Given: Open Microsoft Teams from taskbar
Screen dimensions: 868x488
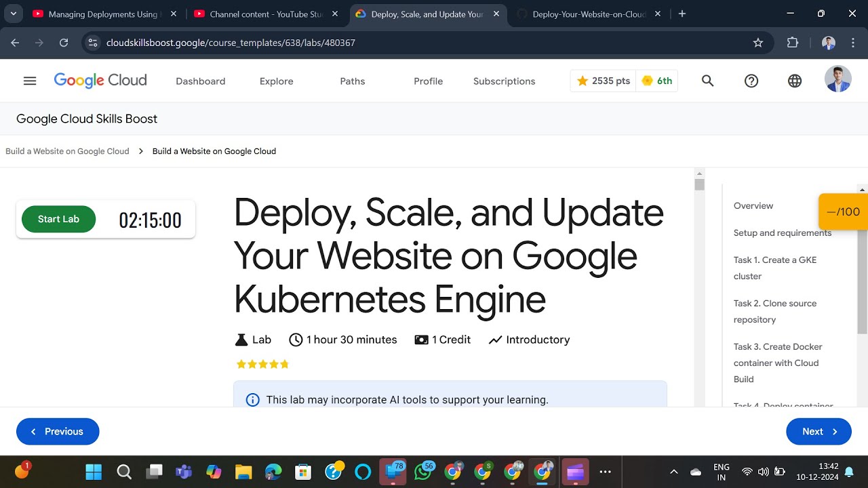Looking at the screenshot, I should [x=184, y=472].
